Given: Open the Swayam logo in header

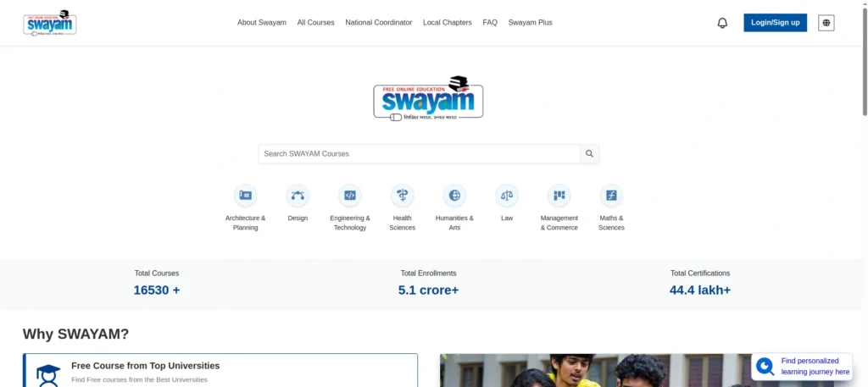Looking at the screenshot, I should [50, 23].
